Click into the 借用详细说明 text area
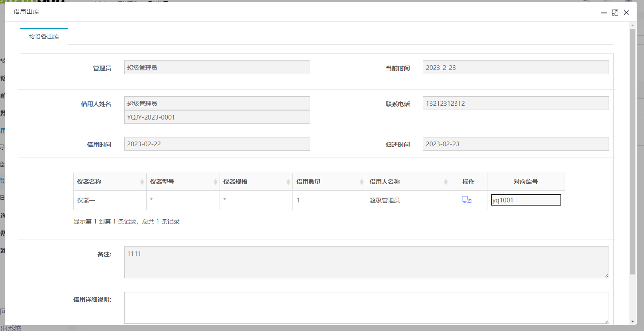This screenshot has width=644, height=331. (366, 307)
